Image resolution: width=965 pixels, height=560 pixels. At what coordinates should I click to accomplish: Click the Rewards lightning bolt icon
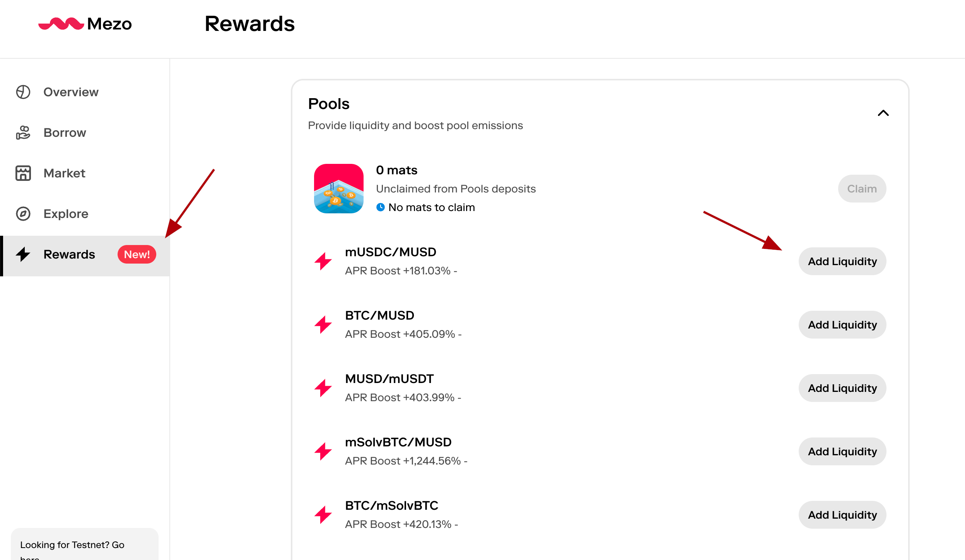(x=23, y=254)
